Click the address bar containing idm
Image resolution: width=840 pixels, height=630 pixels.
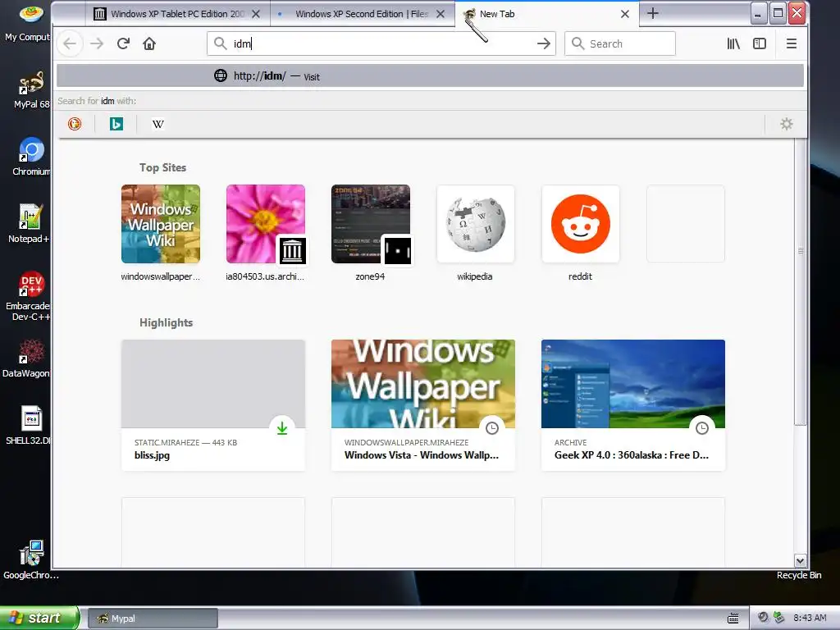point(381,44)
